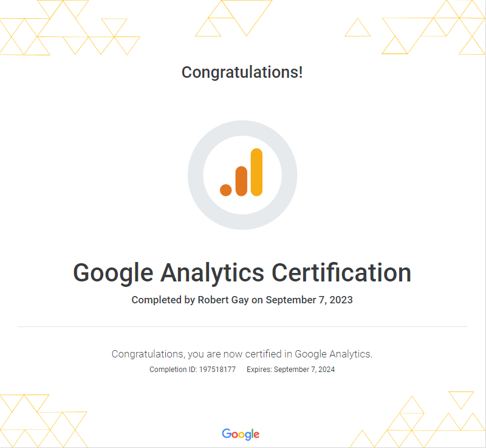The height and width of the screenshot is (448, 486).
Task: Click the Google Analytics Certification title
Action: pyautogui.click(x=242, y=273)
